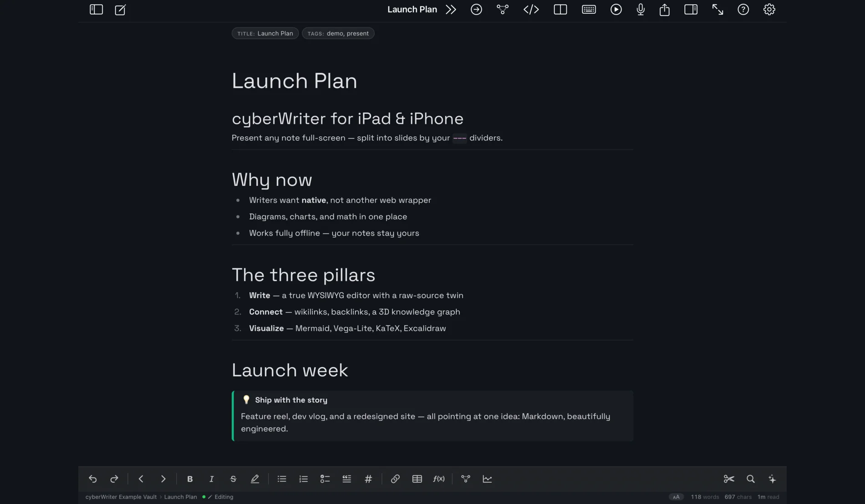Insert math formula f(x)
Image resolution: width=865 pixels, height=504 pixels.
[439, 479]
